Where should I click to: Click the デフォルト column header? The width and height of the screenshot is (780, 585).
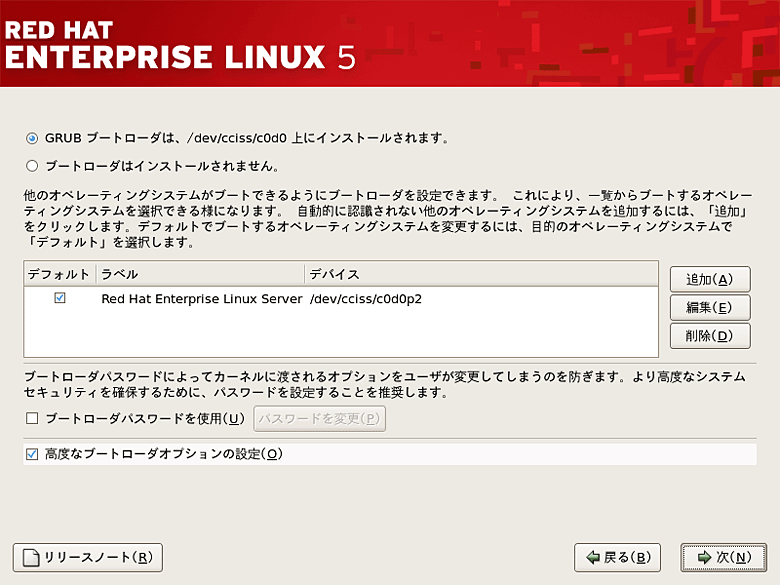click(x=60, y=274)
